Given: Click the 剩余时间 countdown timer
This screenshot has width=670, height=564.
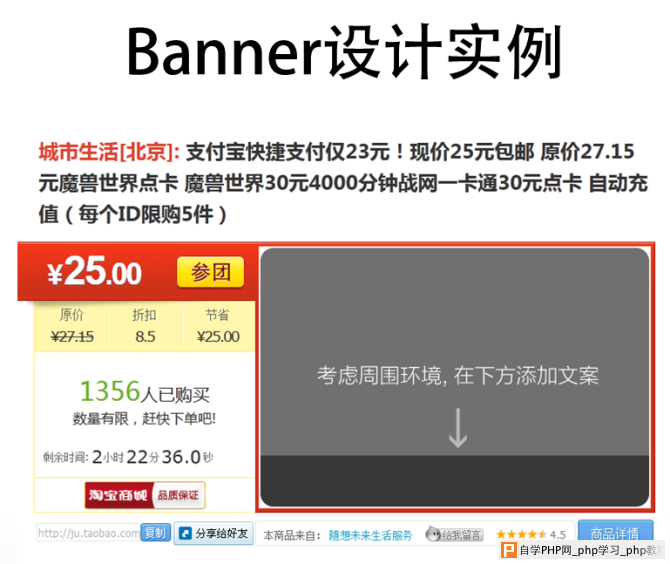Looking at the screenshot, I should [128, 457].
